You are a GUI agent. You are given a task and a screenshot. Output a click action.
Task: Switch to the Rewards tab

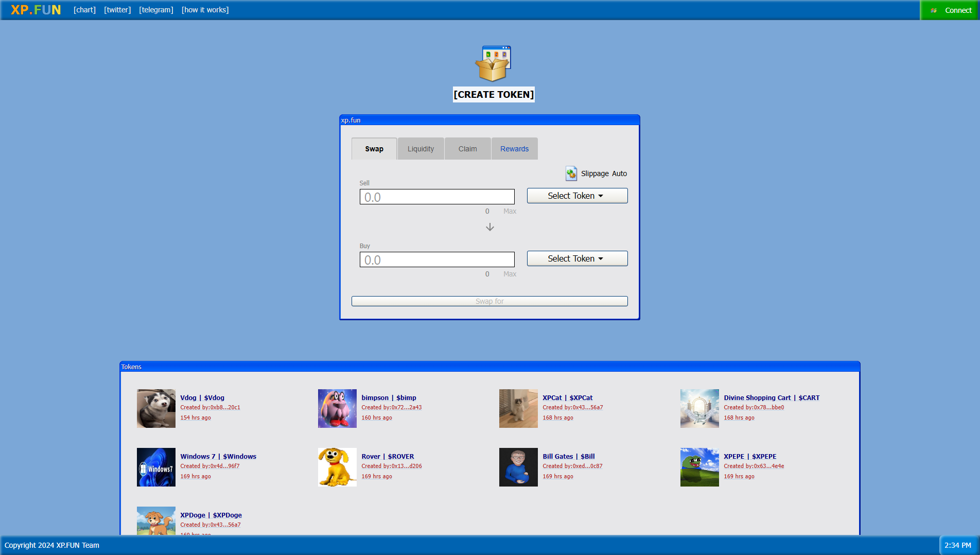pos(514,149)
